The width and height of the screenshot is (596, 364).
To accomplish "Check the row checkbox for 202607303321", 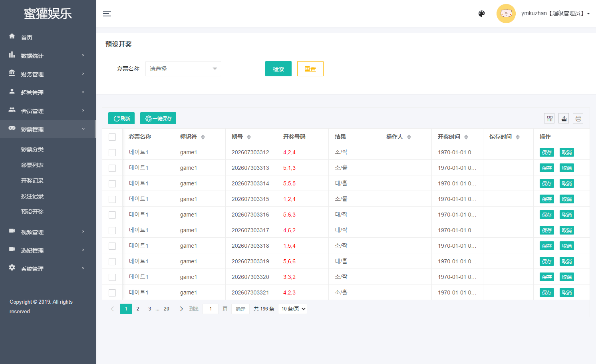I will click(x=112, y=293).
